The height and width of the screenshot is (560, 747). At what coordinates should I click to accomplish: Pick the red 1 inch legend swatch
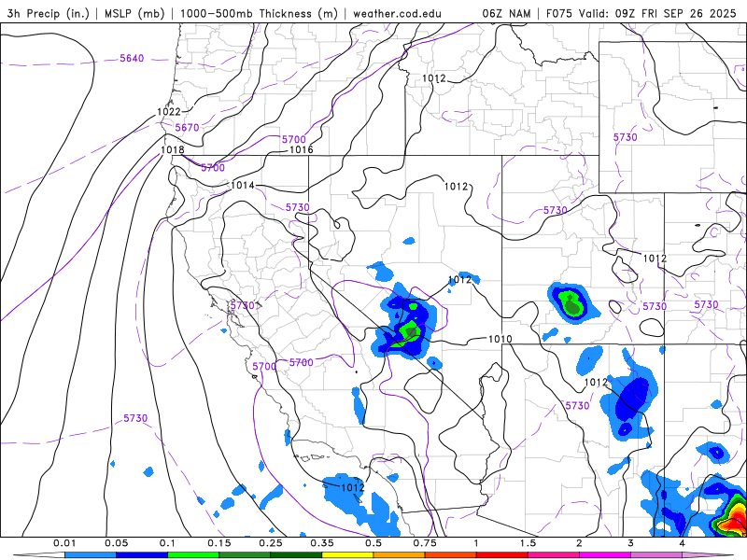click(502, 555)
